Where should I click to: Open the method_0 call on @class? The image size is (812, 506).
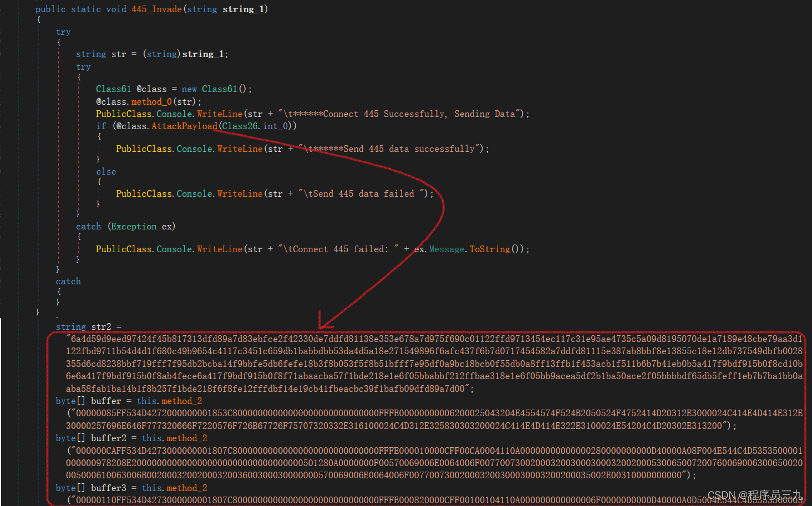pos(151,102)
